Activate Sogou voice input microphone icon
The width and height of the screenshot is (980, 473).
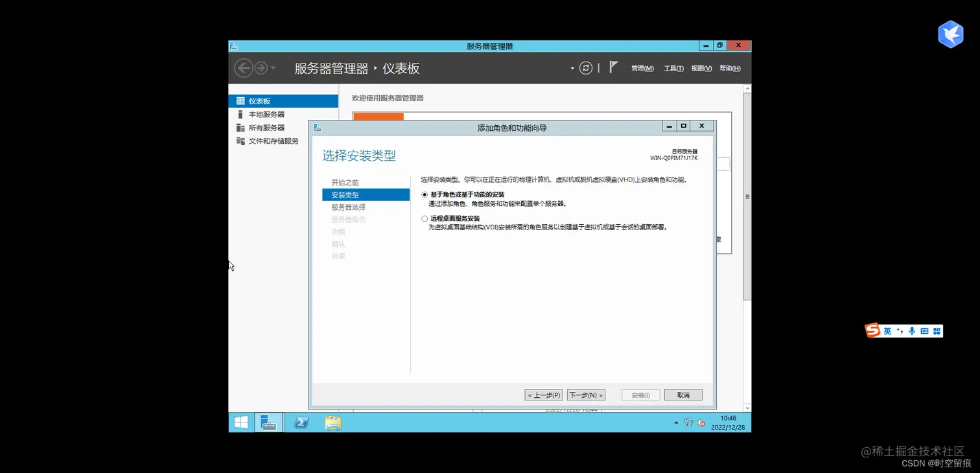tap(911, 330)
